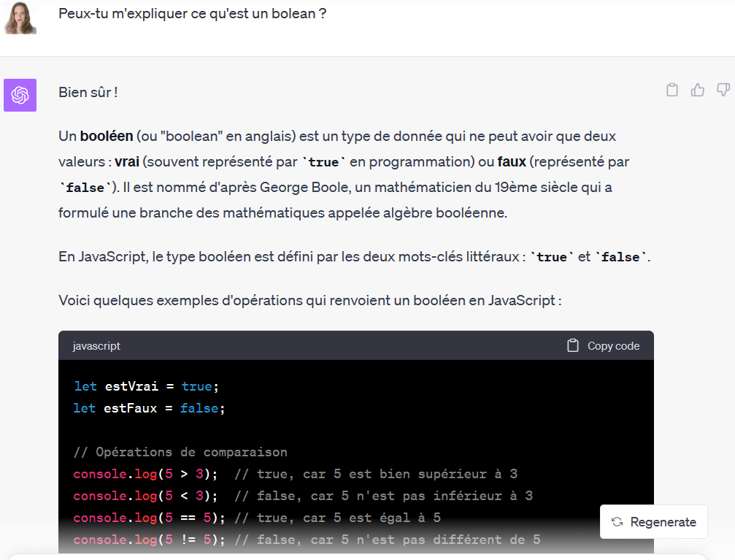The image size is (735, 560).
Task: Click the "let estFaux = false;" code line
Action: (x=149, y=408)
